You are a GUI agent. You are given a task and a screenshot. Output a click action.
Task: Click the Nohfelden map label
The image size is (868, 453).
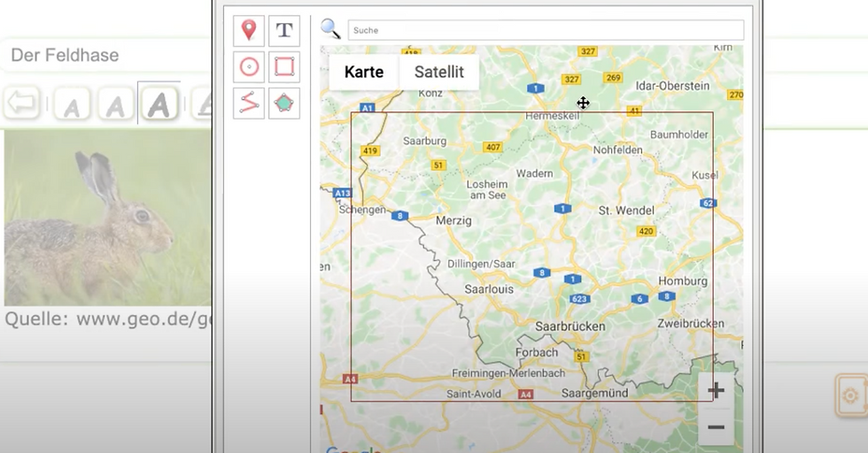(618, 150)
